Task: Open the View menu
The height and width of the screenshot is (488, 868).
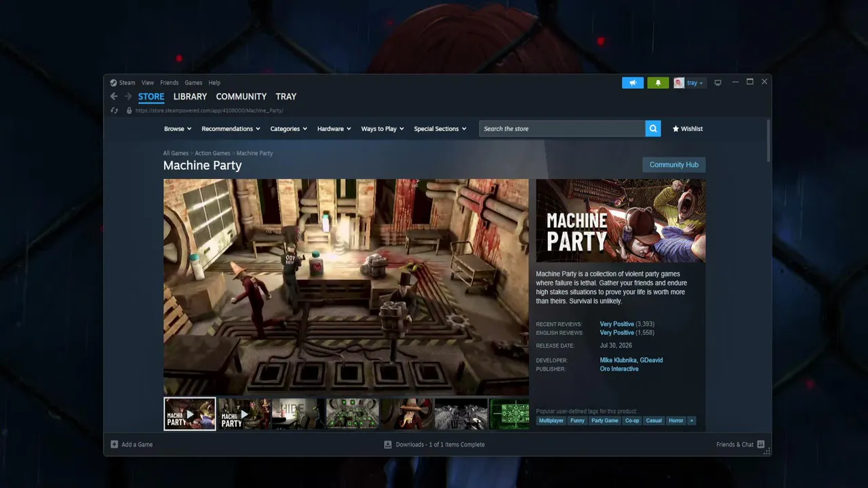Action: pyautogui.click(x=148, y=83)
